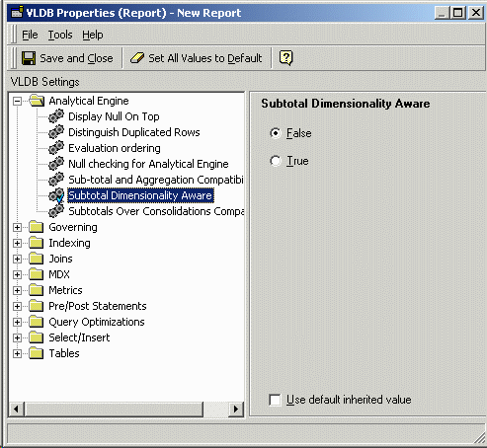
Task: Select Subtotal Dimensionality Aware tree item
Action: [x=140, y=195]
